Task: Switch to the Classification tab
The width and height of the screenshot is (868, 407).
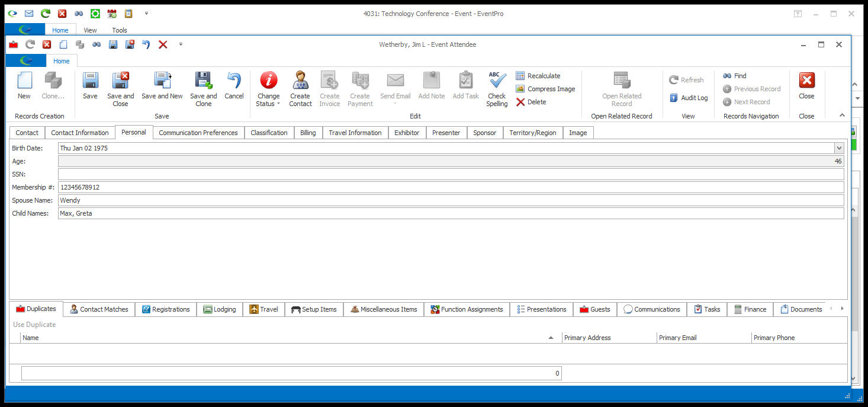Action: pos(269,133)
